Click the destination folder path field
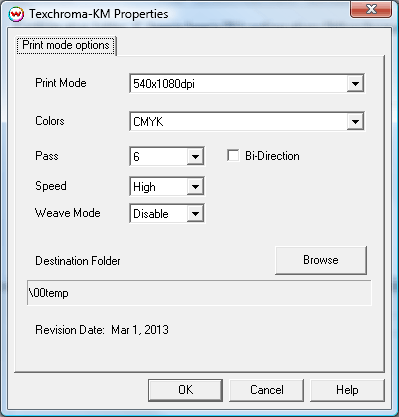The height and width of the screenshot is (417, 399). pos(199,293)
